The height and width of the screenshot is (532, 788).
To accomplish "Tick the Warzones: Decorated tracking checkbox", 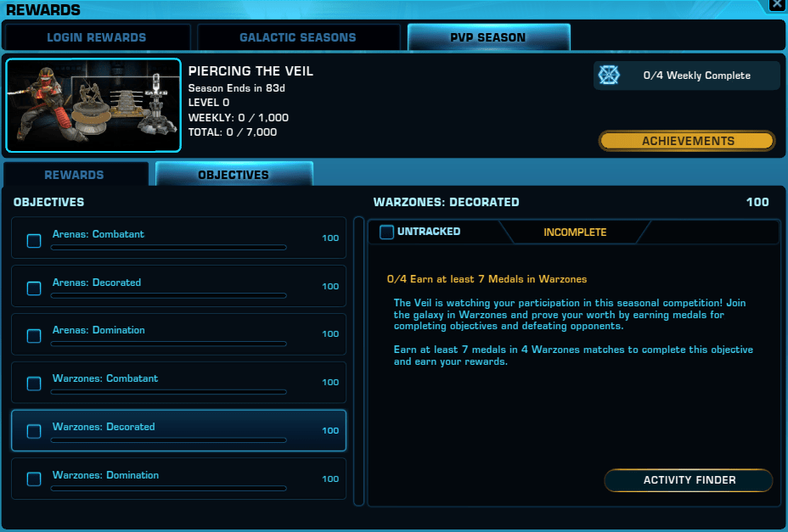I will click(34, 432).
